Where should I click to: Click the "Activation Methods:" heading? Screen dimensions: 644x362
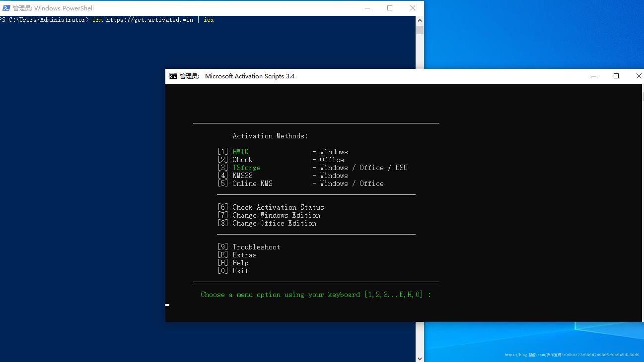coord(270,136)
